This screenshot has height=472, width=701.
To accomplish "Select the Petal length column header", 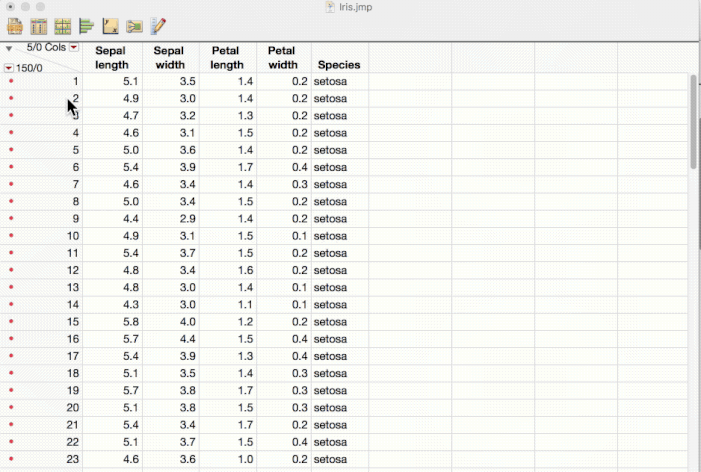I will 227,58.
